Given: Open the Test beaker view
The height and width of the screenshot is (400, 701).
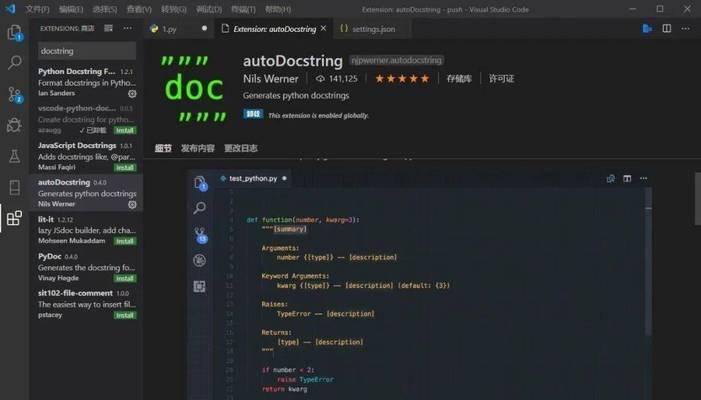Looking at the screenshot, I should 15,156.
